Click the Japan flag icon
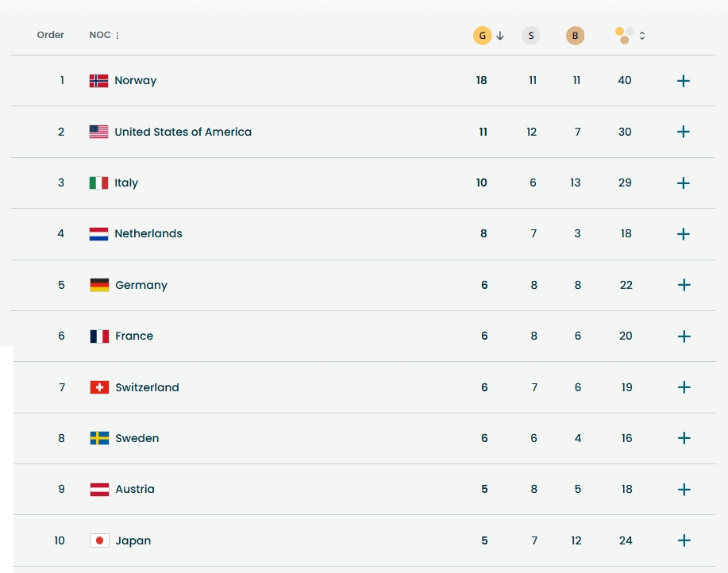 (x=99, y=540)
